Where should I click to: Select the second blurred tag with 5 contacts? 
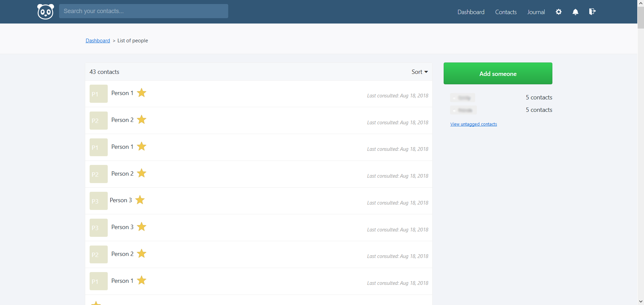(x=463, y=110)
